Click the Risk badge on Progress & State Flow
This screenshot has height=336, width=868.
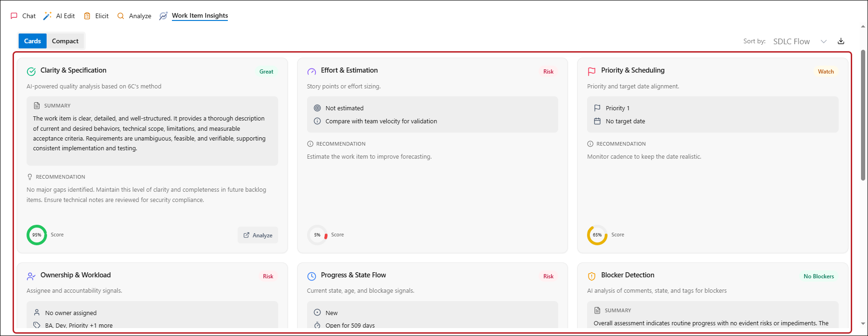click(x=548, y=276)
